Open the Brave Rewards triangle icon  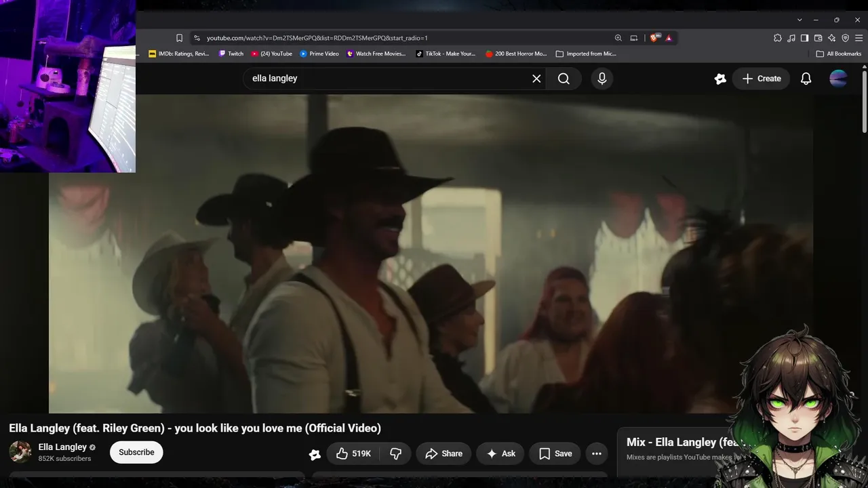(669, 38)
